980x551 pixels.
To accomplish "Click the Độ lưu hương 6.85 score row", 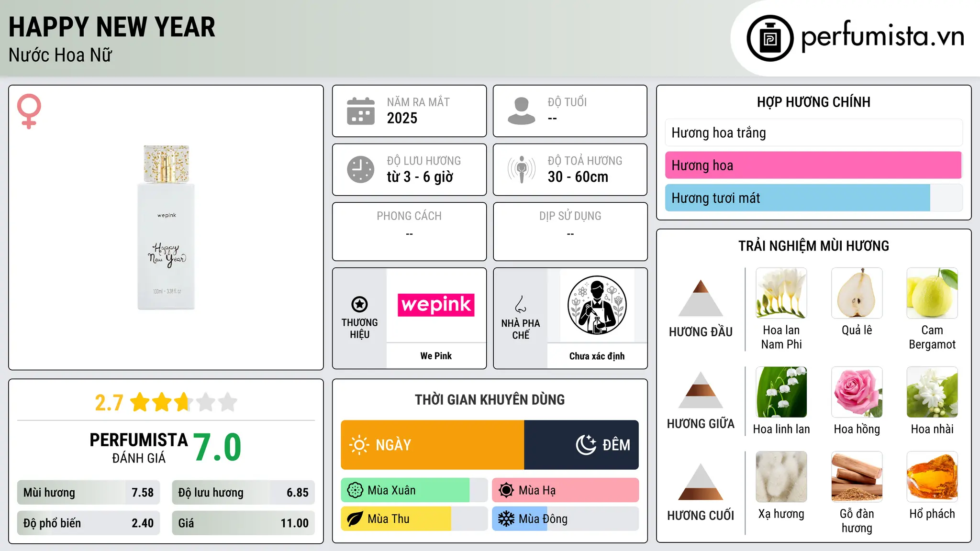I will pyautogui.click(x=244, y=493).
